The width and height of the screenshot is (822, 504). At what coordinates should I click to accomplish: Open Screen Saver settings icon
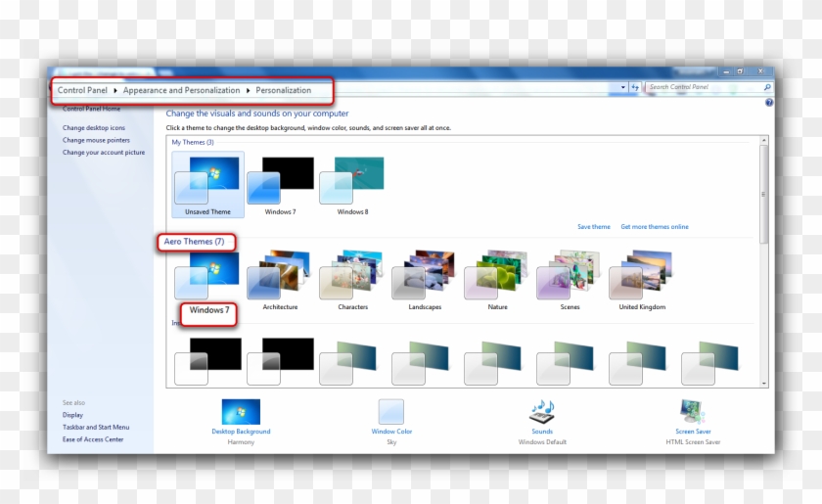[x=693, y=412]
